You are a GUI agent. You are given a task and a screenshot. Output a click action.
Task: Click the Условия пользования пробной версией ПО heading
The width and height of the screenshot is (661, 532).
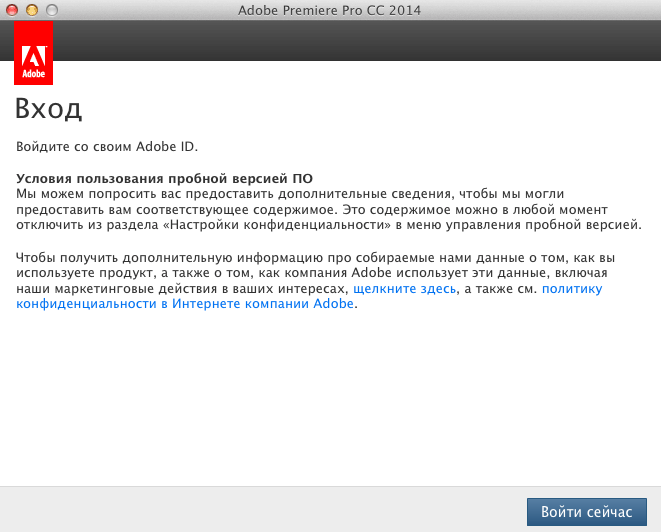pos(164,178)
